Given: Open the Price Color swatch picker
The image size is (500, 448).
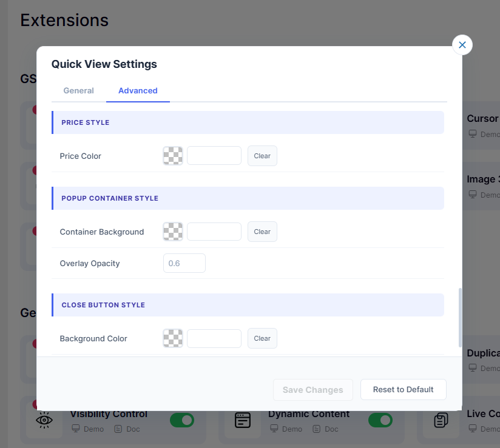Looking at the screenshot, I should tap(173, 156).
